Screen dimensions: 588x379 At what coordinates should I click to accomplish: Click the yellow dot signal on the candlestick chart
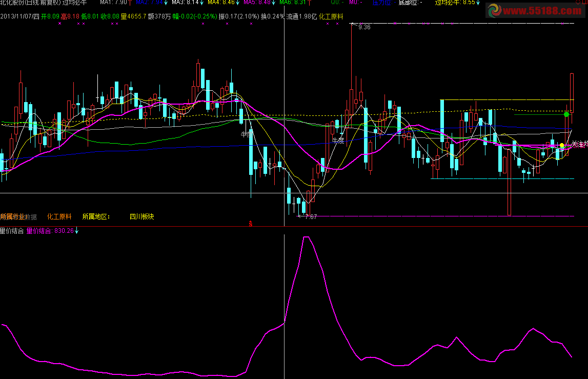pos(562,145)
